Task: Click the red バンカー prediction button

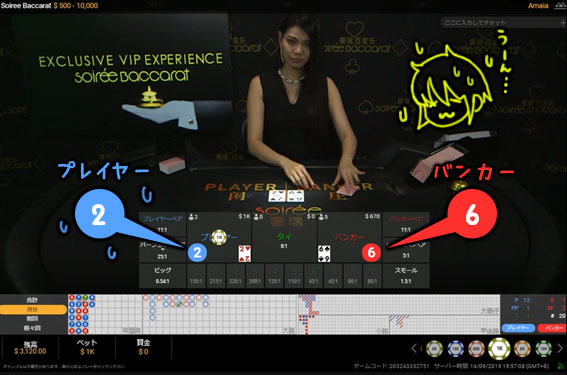Action: [x=552, y=328]
